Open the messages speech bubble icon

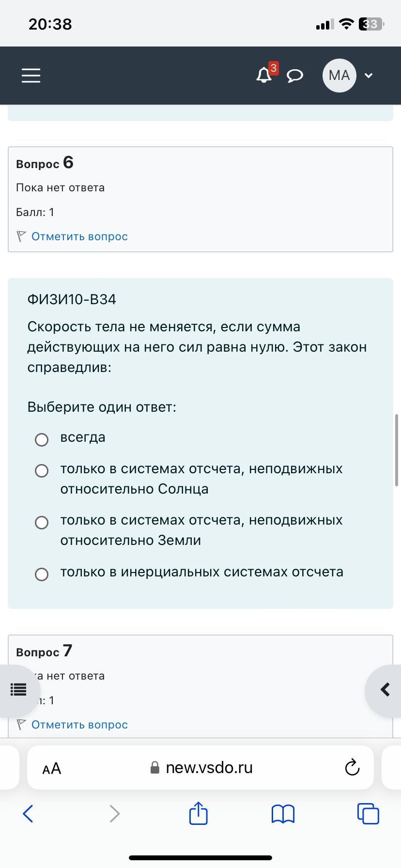coord(295,76)
